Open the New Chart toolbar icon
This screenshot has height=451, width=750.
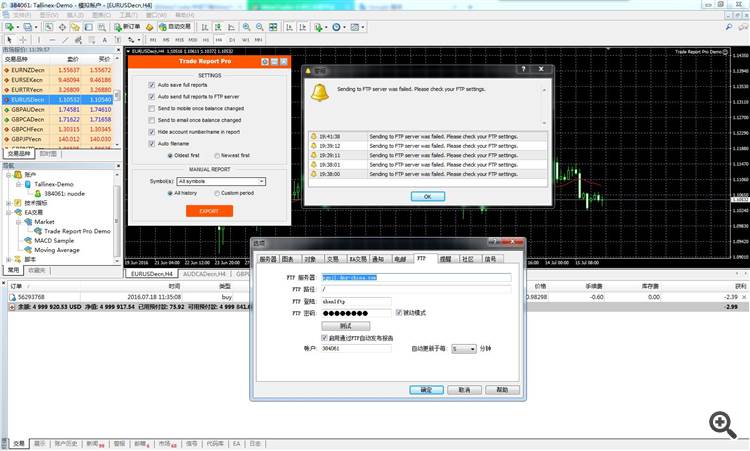click(9, 27)
